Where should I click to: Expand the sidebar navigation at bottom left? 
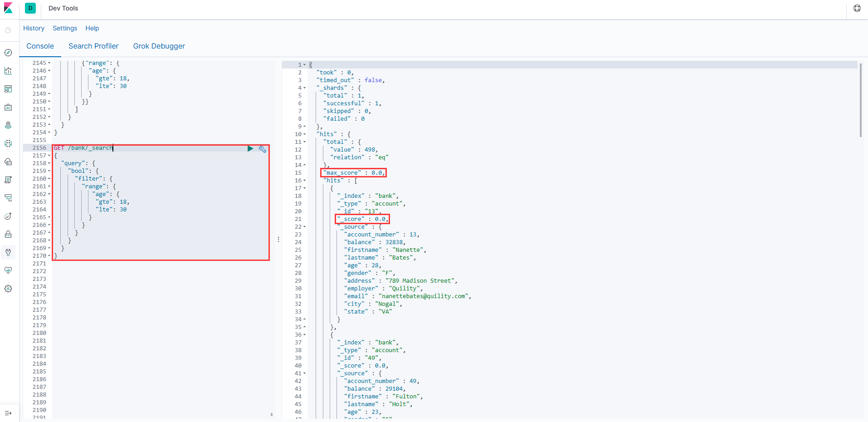click(x=8, y=413)
